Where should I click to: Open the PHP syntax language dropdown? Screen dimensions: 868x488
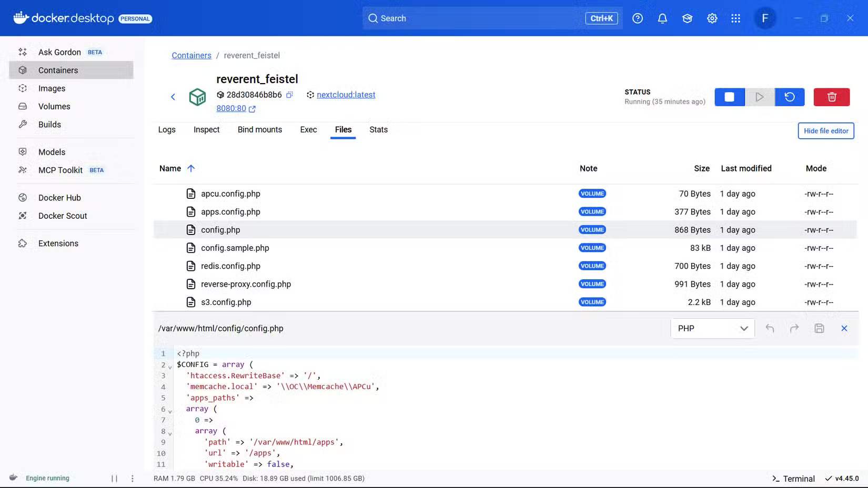[x=712, y=328]
